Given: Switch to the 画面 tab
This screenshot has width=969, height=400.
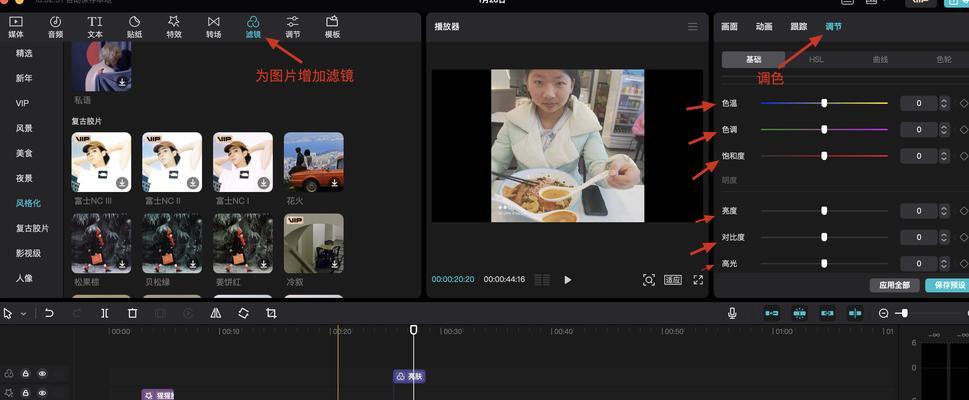Looking at the screenshot, I should (729, 27).
